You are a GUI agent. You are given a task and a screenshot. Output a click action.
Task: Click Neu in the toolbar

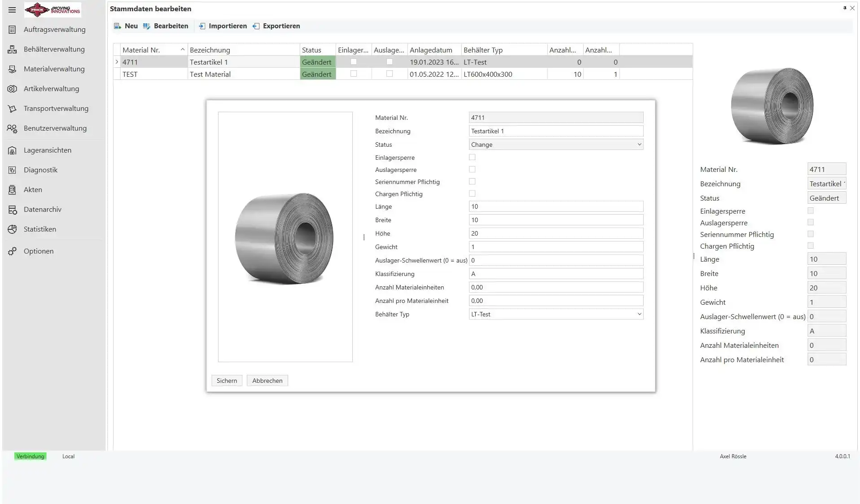coord(126,26)
